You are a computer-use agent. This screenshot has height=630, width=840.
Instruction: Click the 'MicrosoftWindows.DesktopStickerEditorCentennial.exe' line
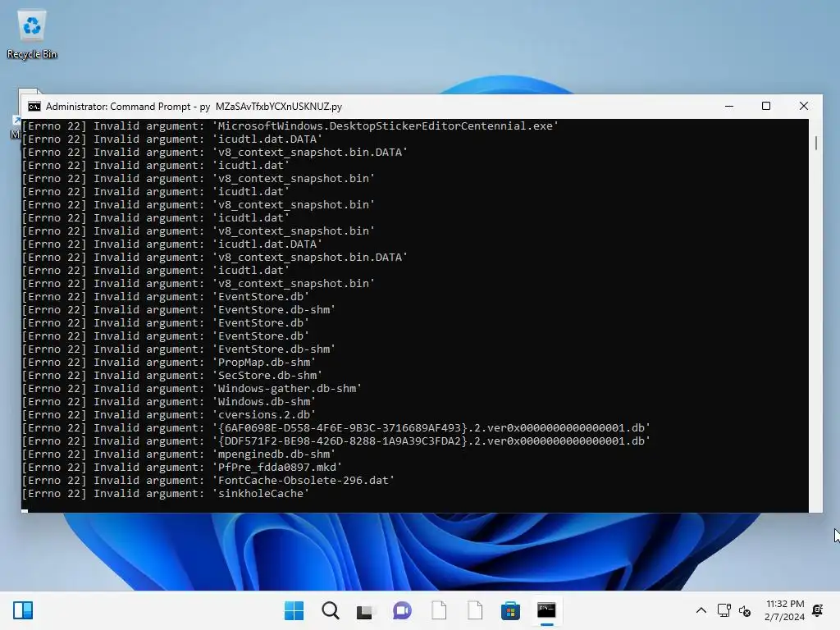pyautogui.click(x=290, y=126)
